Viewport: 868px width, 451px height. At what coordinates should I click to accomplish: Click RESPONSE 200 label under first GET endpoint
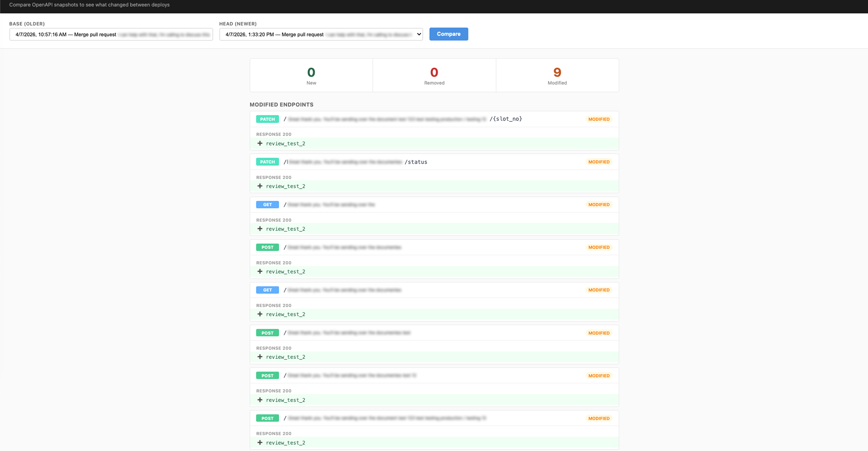[274, 220]
